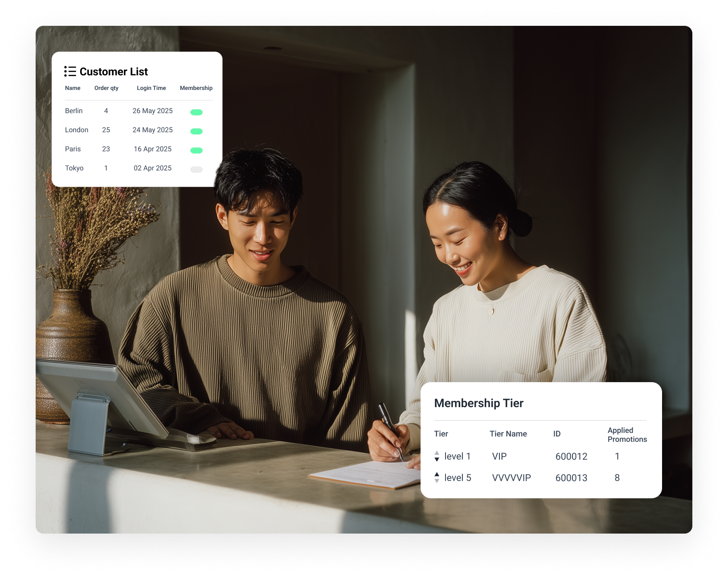Disable London's membership toggle
This screenshot has height=579, width=728.
(x=196, y=131)
